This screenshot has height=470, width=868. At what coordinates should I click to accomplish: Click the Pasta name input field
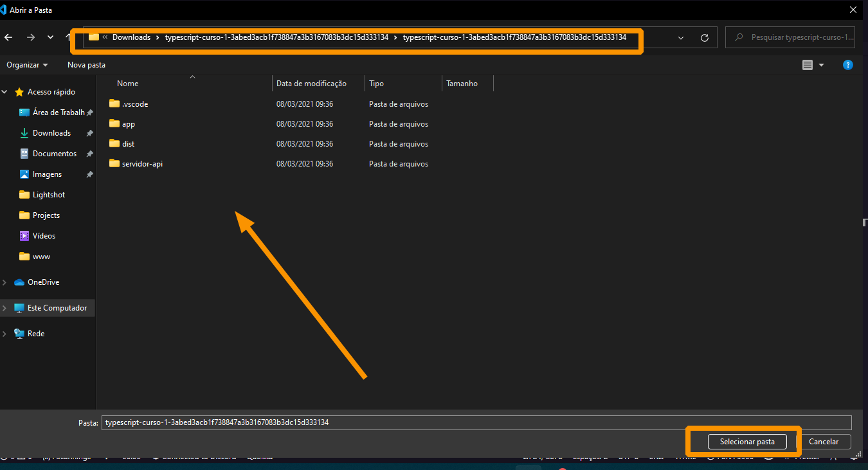[x=476, y=422]
